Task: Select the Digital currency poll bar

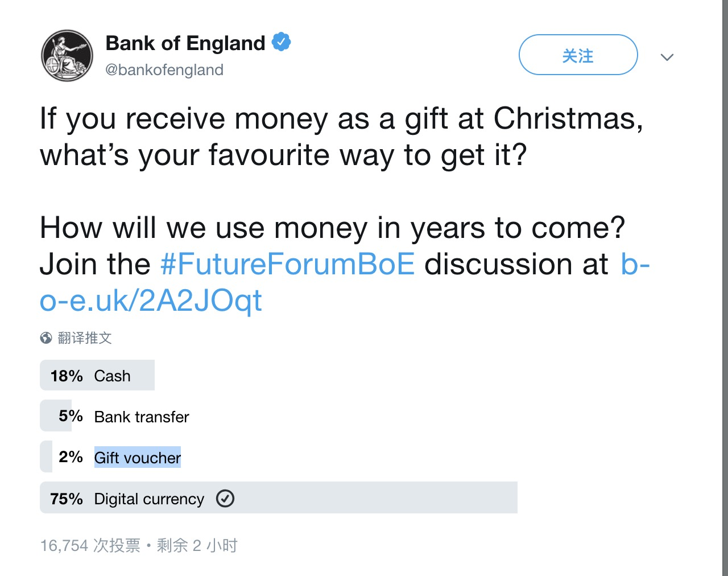Action: [279, 497]
